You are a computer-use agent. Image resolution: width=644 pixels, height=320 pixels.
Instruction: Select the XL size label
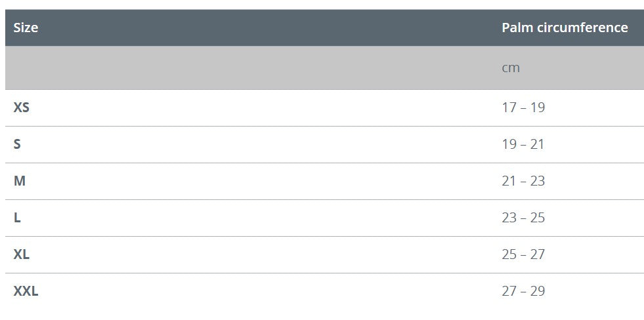(x=22, y=254)
